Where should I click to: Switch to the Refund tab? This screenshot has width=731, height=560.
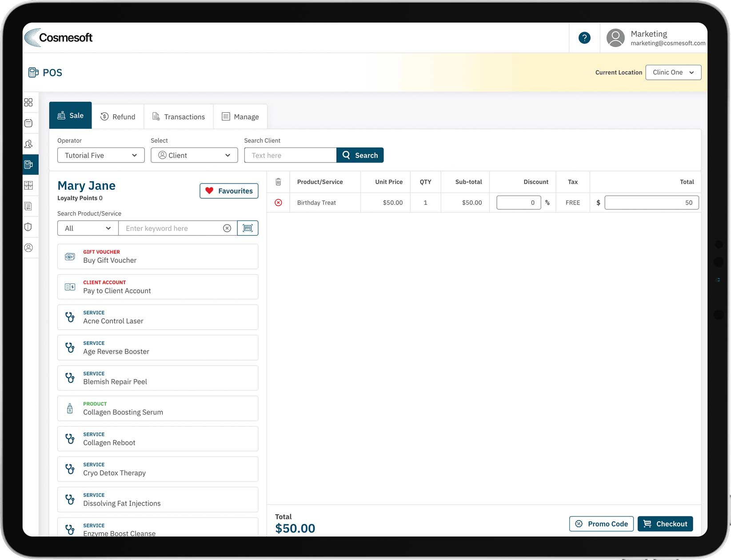(x=118, y=116)
